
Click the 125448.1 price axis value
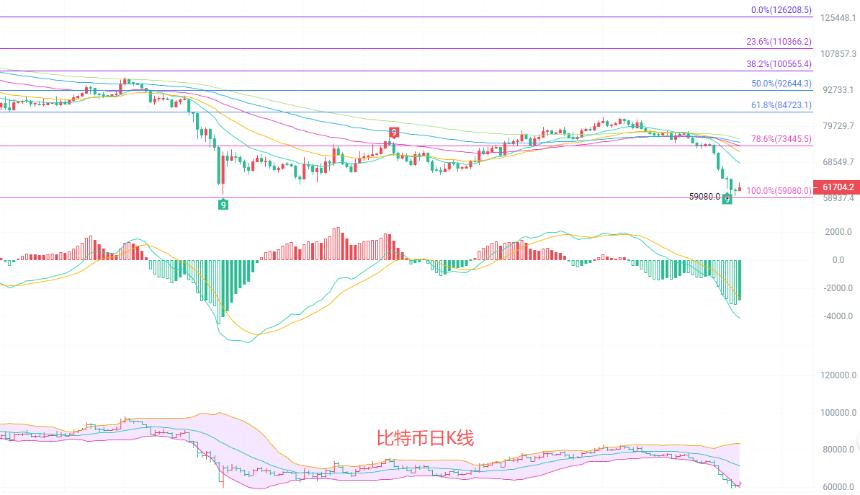pyautogui.click(x=838, y=18)
